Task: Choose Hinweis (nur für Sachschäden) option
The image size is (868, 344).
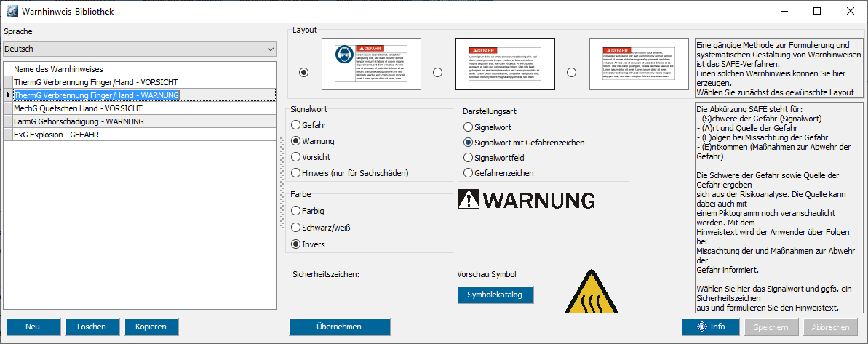Action: click(x=296, y=172)
